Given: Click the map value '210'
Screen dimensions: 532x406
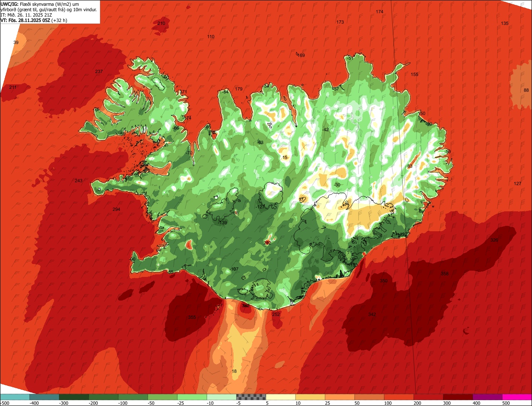Looking at the screenshot, I should point(161,23).
